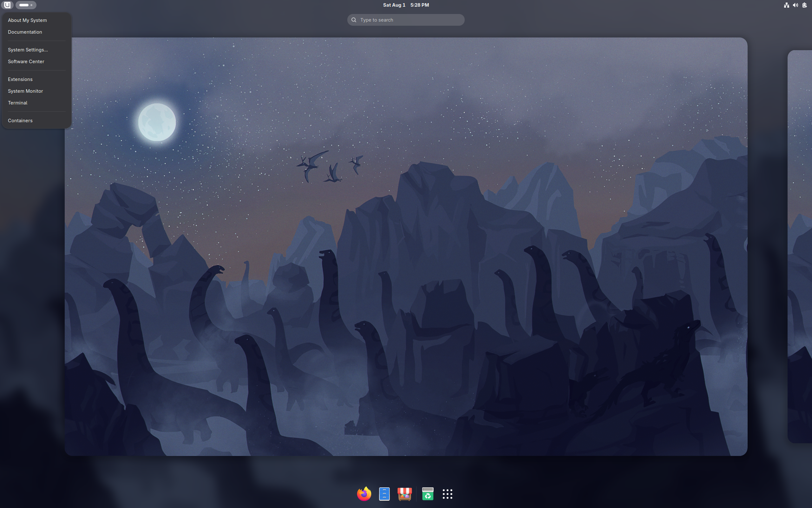Screen dimensions: 812x508
Task: Click the battery status icon in top bar
Action: (804, 5)
